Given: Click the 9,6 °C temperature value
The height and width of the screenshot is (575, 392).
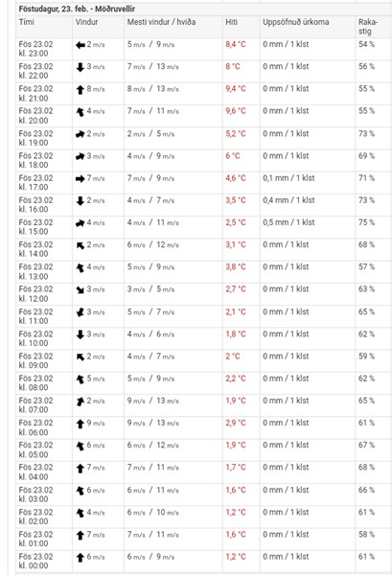Looking at the screenshot, I should pyautogui.click(x=236, y=111).
